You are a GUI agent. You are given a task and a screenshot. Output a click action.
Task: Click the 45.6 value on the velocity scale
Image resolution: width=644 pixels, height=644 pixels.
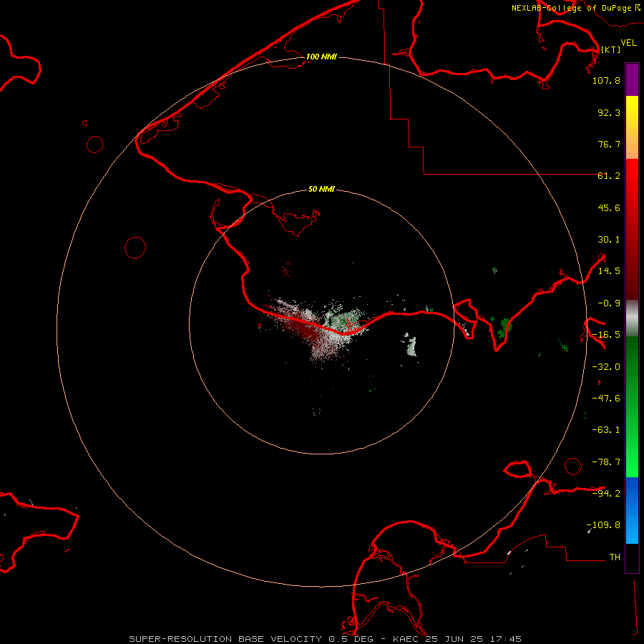point(609,208)
